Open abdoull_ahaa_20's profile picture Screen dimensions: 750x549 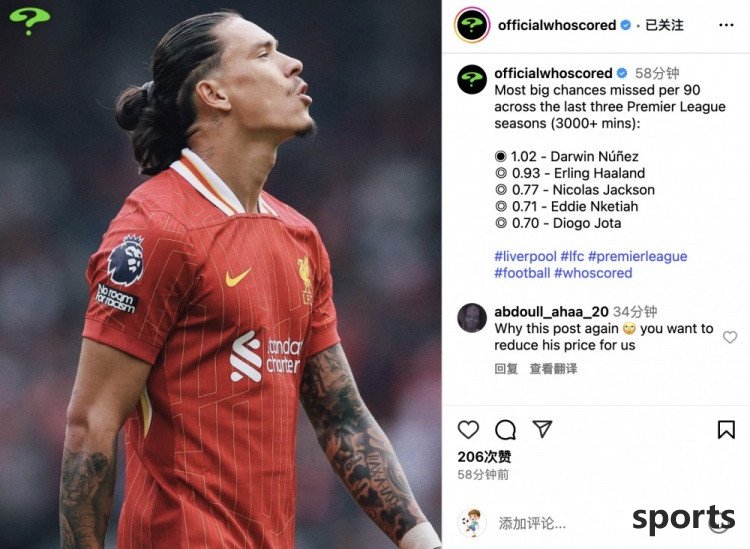click(472, 318)
